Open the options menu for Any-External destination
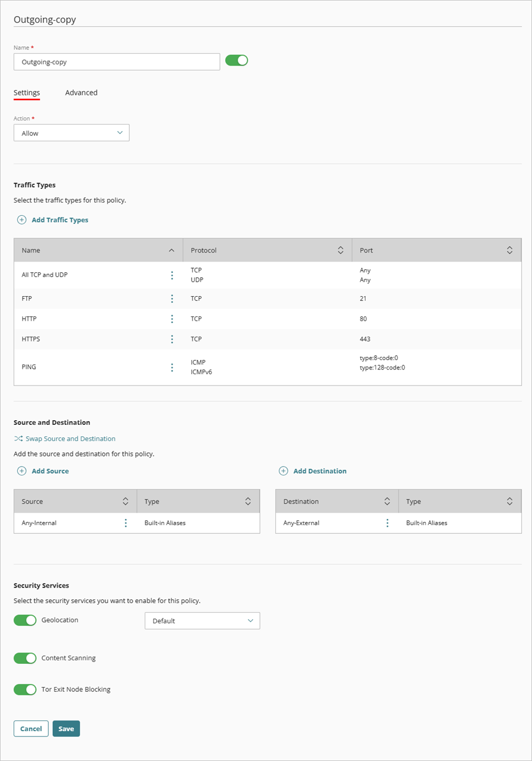532x761 pixels. click(x=387, y=523)
